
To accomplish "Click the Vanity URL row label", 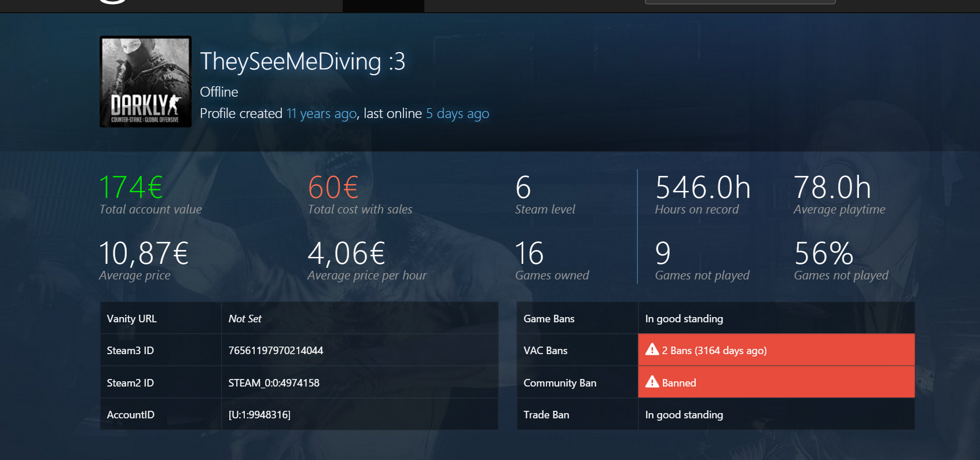I will click(x=132, y=319).
